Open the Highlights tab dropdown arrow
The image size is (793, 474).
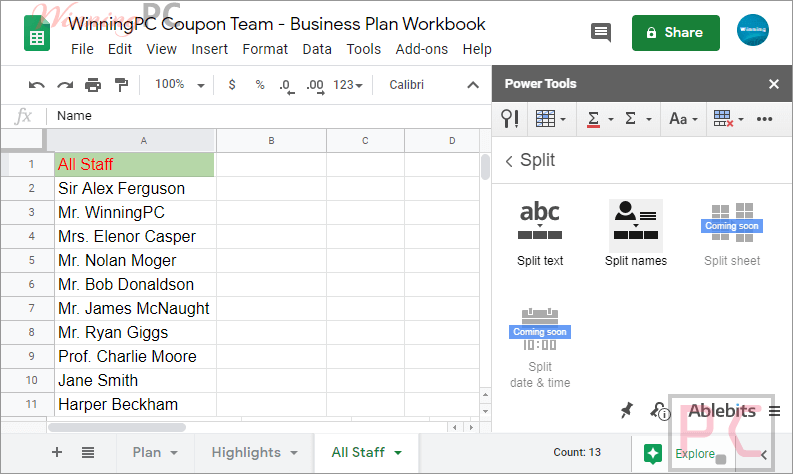tap(294, 453)
